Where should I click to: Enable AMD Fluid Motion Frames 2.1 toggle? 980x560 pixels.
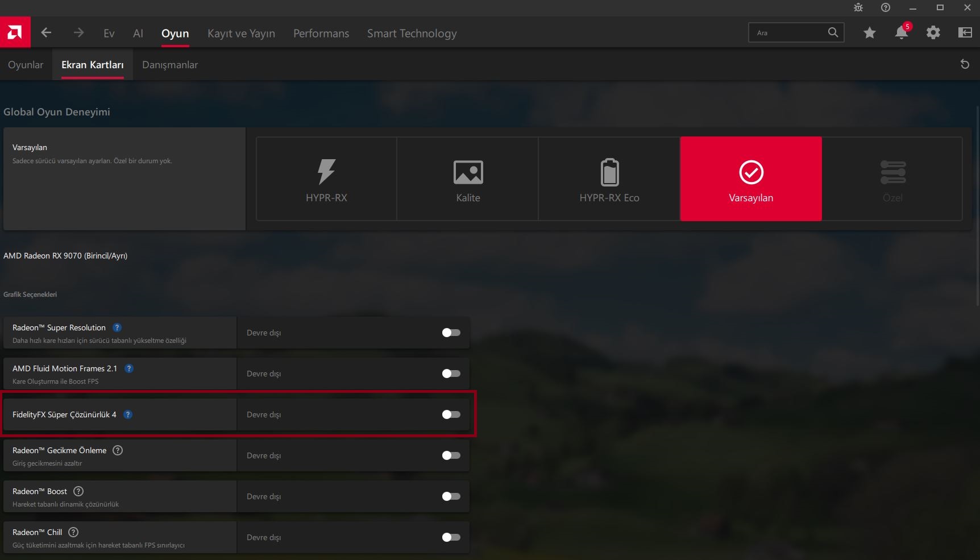point(451,374)
